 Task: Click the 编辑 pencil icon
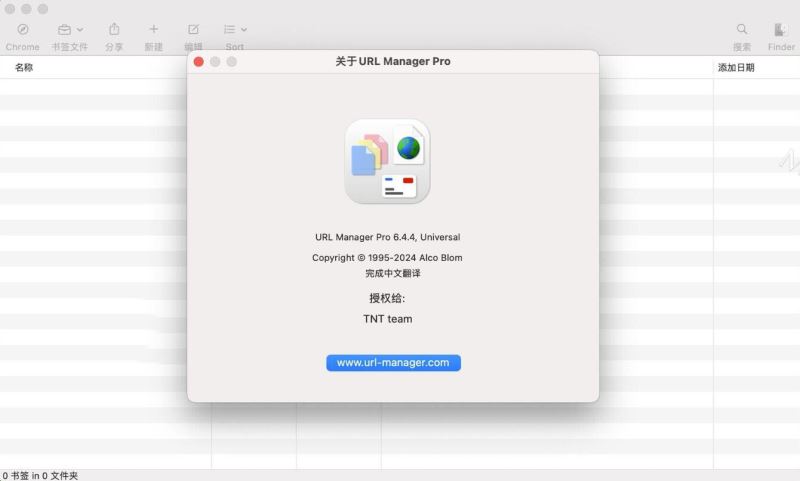193,30
